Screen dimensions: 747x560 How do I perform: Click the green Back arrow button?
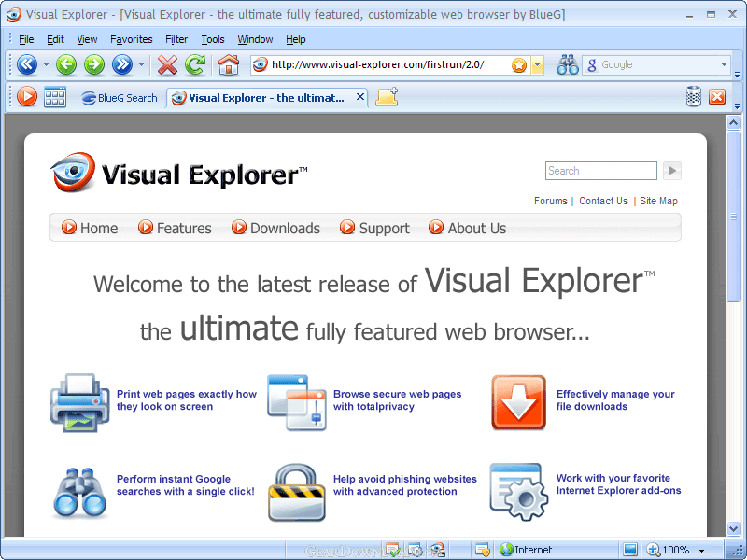click(x=65, y=64)
